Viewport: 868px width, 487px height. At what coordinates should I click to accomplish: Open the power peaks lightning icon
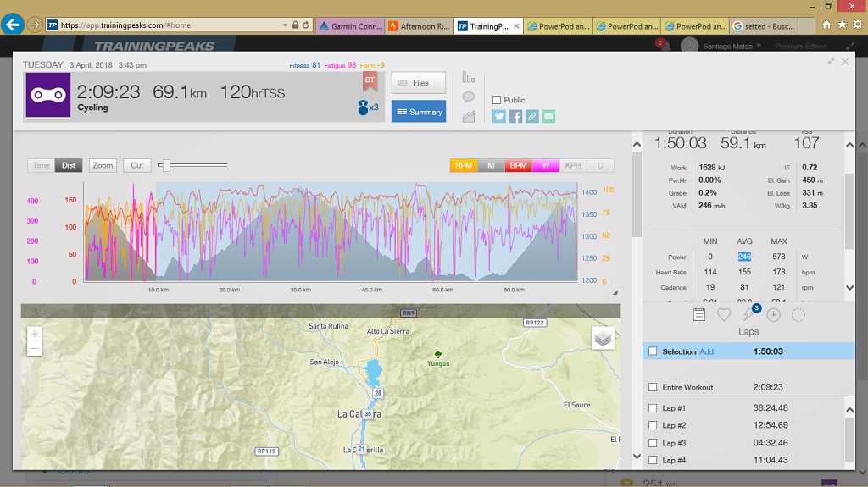[749, 314]
